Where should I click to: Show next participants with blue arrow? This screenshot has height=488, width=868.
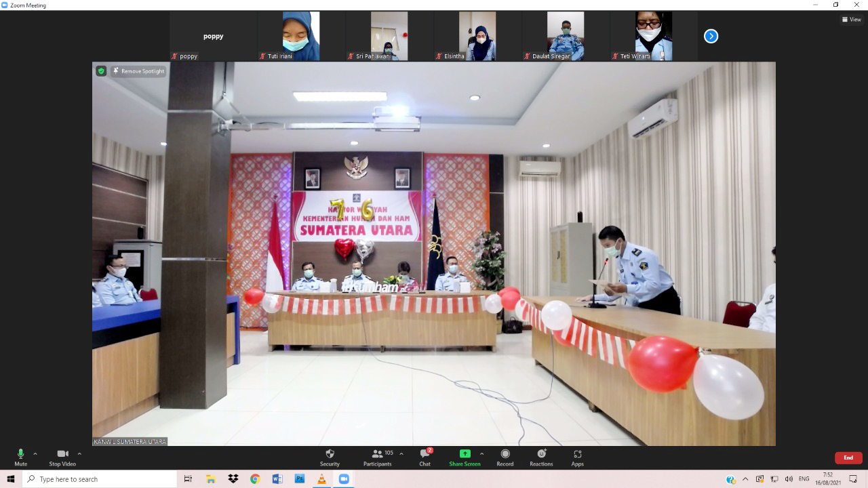pyautogui.click(x=711, y=36)
